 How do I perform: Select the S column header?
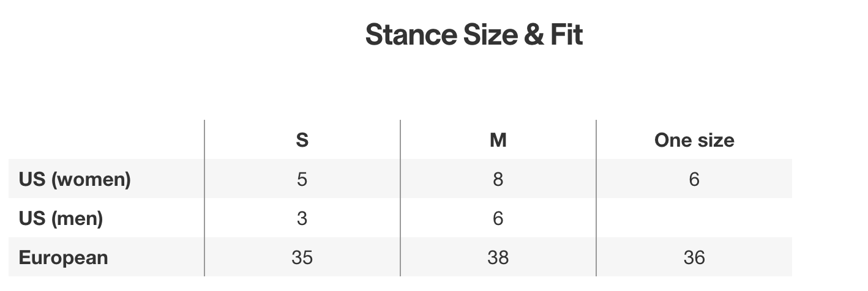[302, 140]
